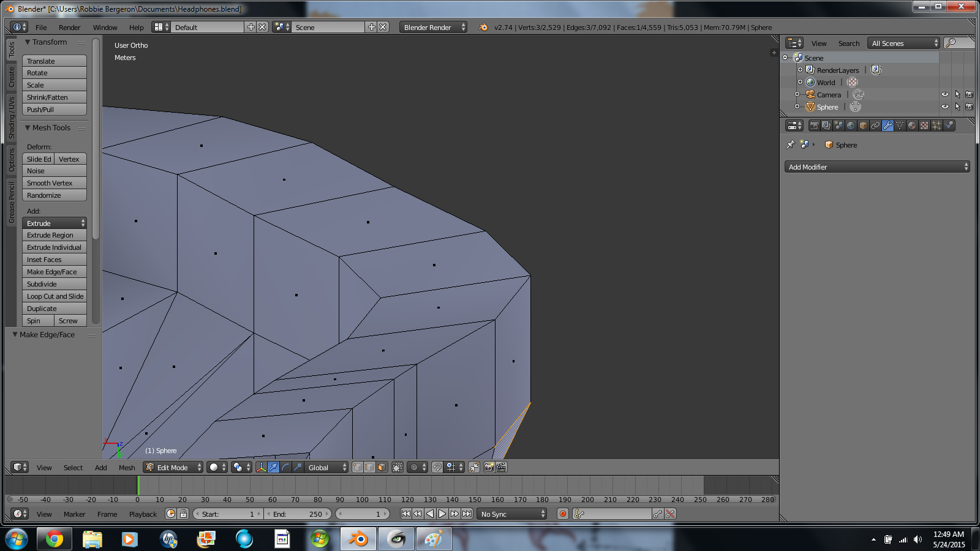Click the Smooth Vertex button
Image resolution: width=980 pixels, height=551 pixels.
[55, 182]
